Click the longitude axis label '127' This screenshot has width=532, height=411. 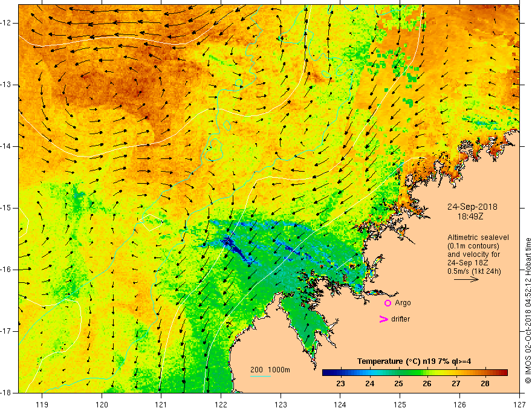(519, 404)
